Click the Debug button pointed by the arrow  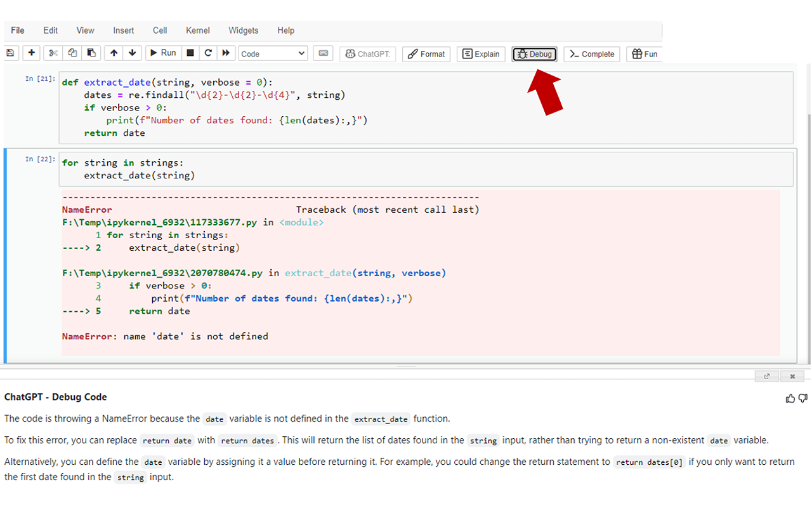click(x=534, y=54)
